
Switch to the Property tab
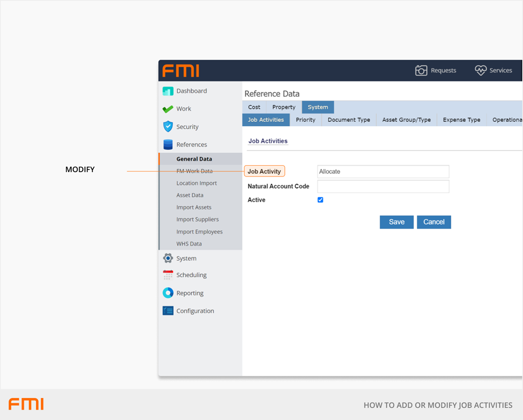[x=284, y=107]
